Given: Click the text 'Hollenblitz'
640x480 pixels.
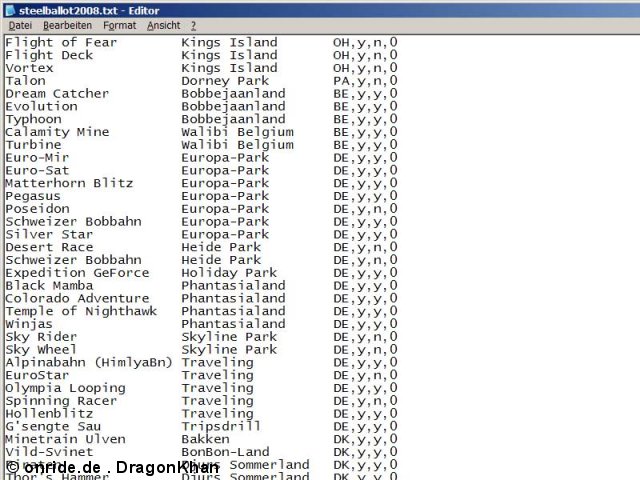Looking at the screenshot, I should [x=49, y=414].
